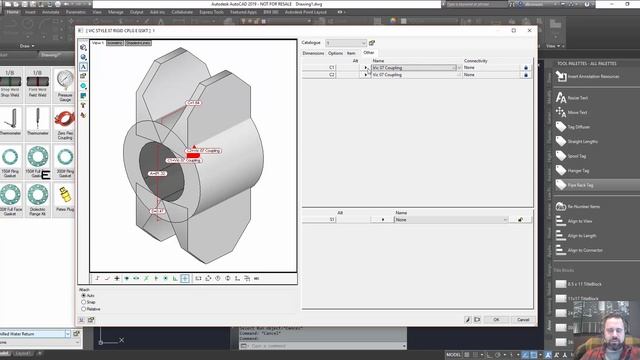Click the properties icon beside bottom-left toggle
The height and width of the screenshot is (360, 640).
point(91,320)
